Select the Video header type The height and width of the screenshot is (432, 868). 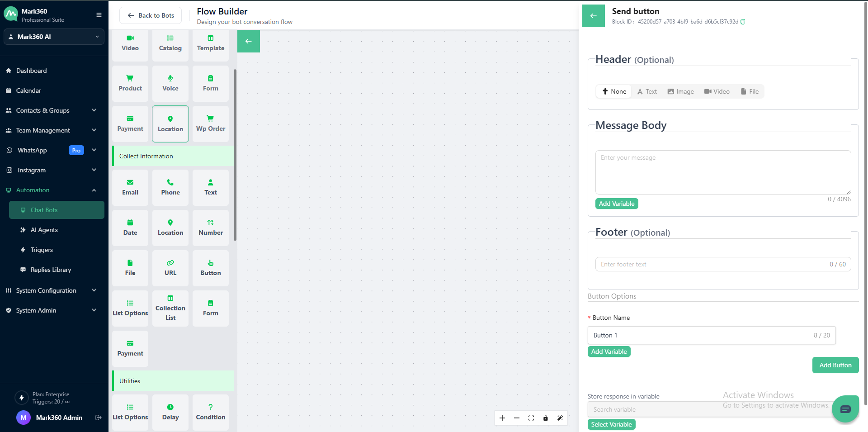[717, 91]
